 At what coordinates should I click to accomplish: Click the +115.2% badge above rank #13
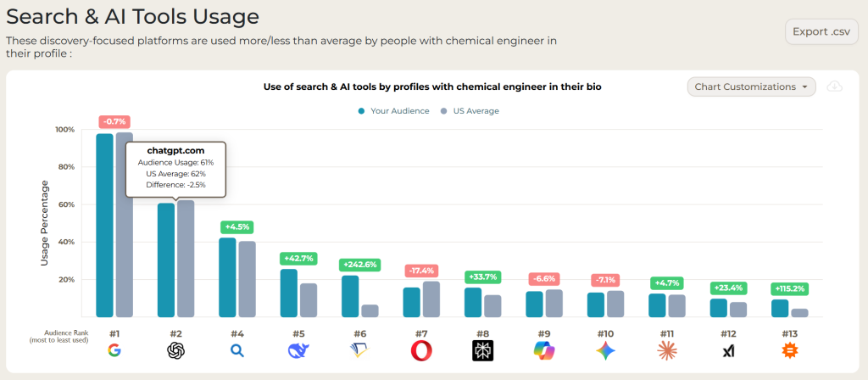(789, 288)
